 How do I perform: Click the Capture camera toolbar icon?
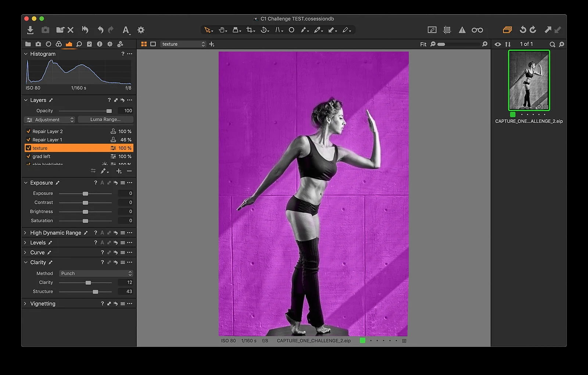pyautogui.click(x=45, y=30)
